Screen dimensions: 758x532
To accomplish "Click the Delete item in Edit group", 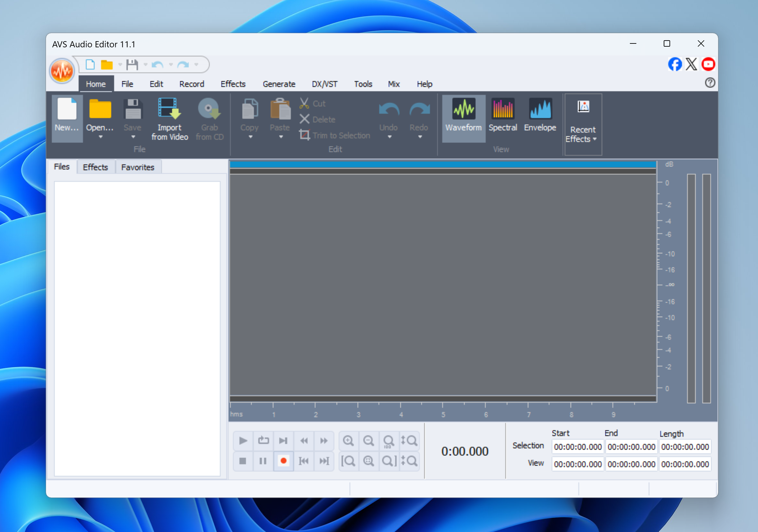I will point(318,119).
